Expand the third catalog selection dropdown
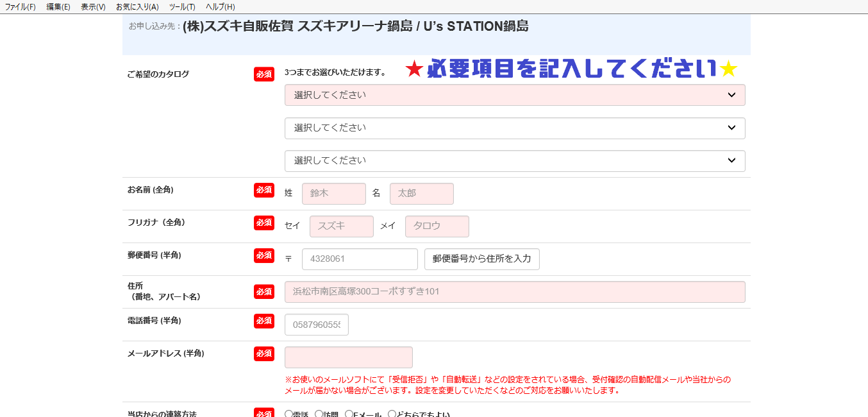868x417 pixels. pyautogui.click(x=515, y=160)
